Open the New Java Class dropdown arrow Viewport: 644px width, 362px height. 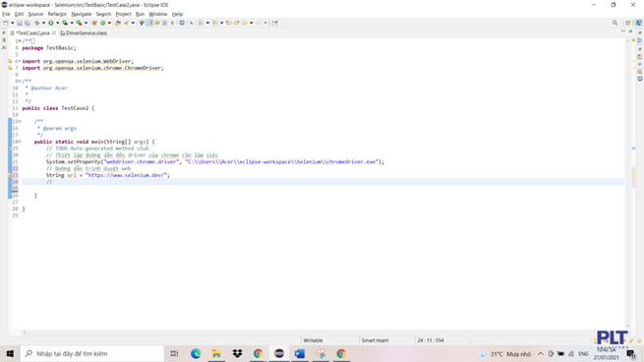(109, 23)
